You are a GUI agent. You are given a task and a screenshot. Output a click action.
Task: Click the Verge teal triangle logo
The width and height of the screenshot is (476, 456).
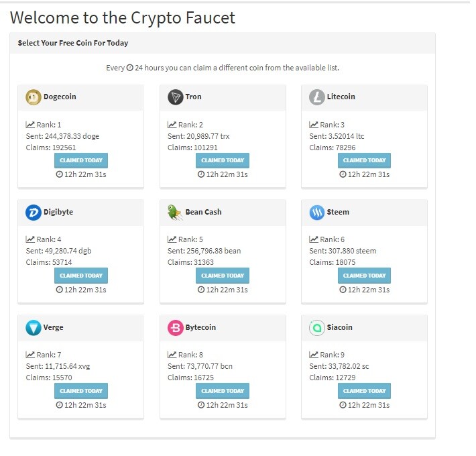pos(34,328)
